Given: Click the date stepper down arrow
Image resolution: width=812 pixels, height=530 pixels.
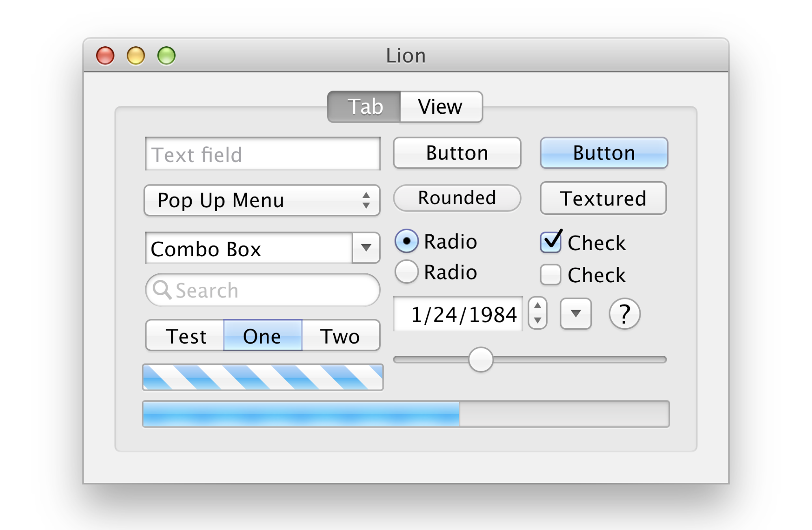Looking at the screenshot, I should click(538, 320).
